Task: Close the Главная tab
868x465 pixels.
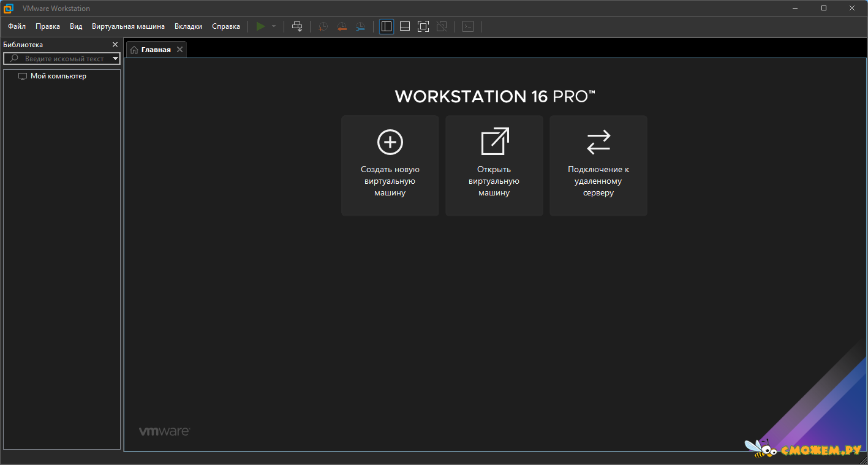Action: tap(179, 50)
